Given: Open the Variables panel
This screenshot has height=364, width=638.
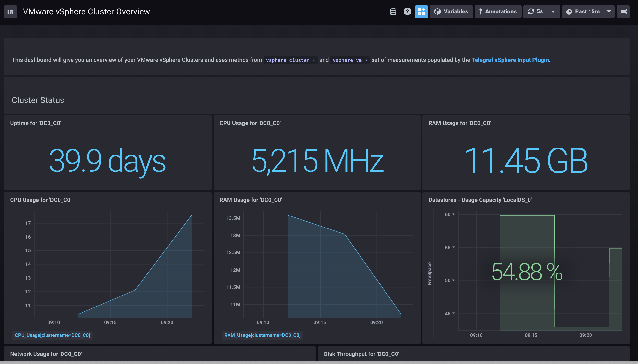Looking at the screenshot, I should point(451,11).
